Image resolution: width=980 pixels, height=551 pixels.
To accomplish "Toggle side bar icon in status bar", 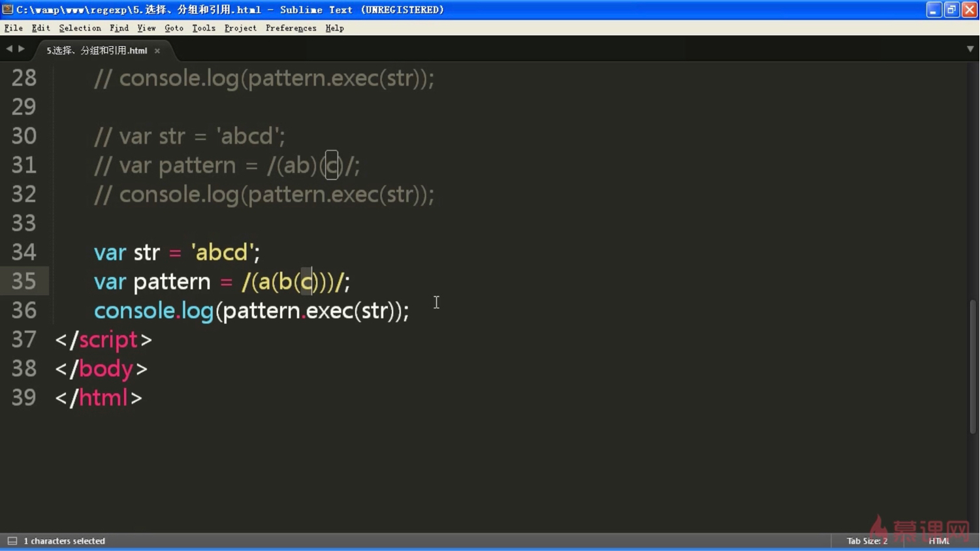I will tap(12, 541).
